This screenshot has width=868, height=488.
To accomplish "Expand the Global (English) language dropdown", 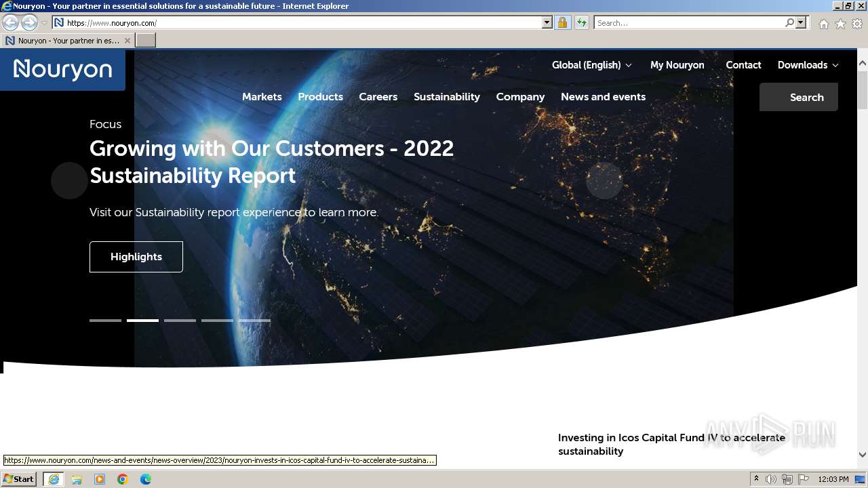I will tap(591, 65).
